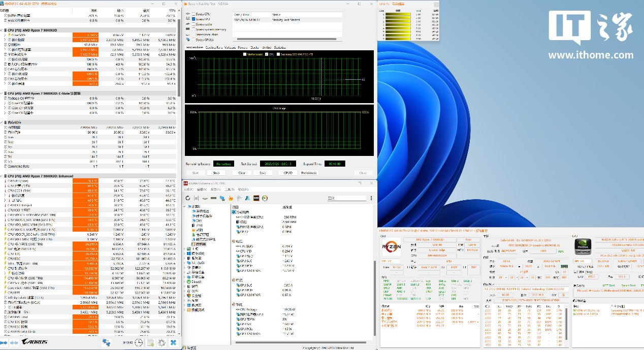Click the AIDA64 refresh toolbar icon
Image resolution: width=644 pixels, height=350 pixels.
[x=188, y=198]
